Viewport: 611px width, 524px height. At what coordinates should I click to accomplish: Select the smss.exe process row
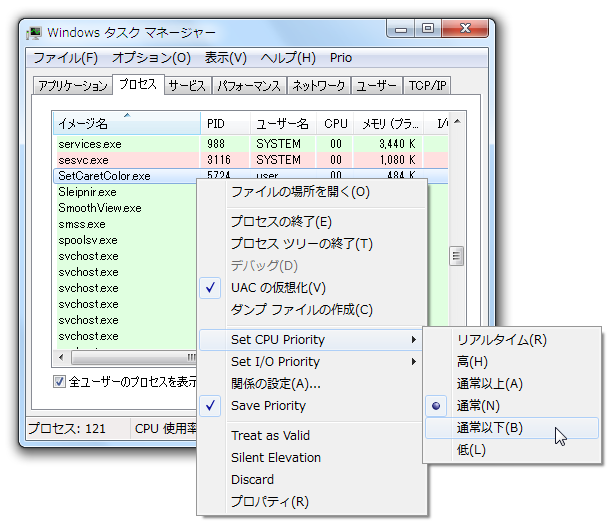click(x=125, y=224)
